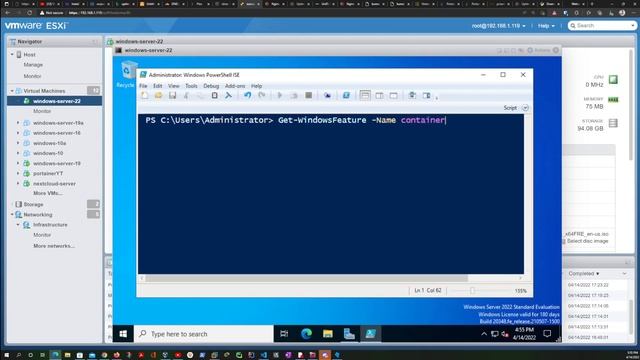Screen dimensions: 640x360
Task: Click the ISE zoom slider handle
Action: click(x=472, y=291)
